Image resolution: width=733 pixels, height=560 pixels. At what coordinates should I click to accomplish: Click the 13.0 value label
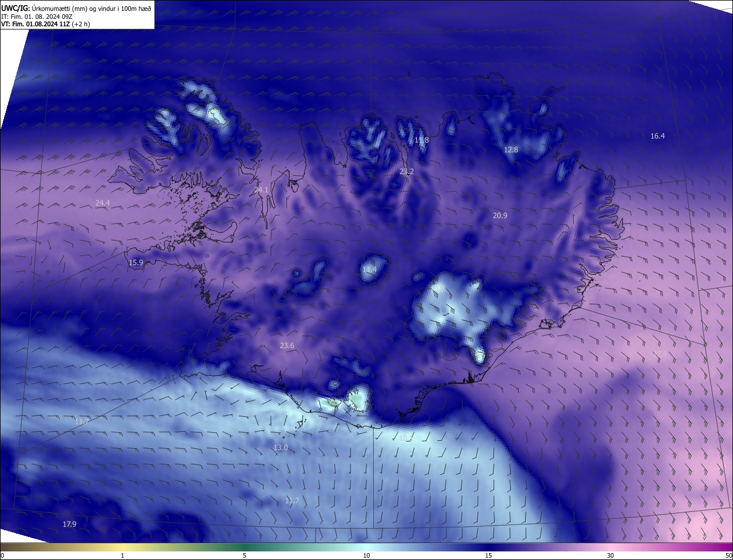click(x=281, y=448)
